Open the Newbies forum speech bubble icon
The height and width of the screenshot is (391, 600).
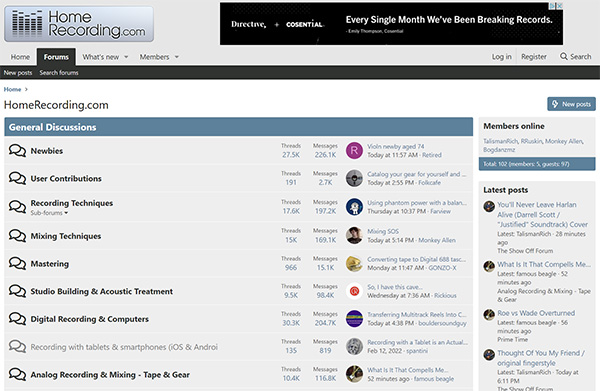17,151
